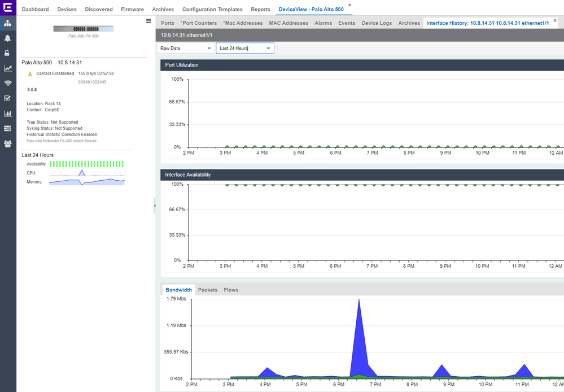The height and width of the screenshot is (392, 564).
Task: Click the Contact Established status text
Action: point(55,73)
